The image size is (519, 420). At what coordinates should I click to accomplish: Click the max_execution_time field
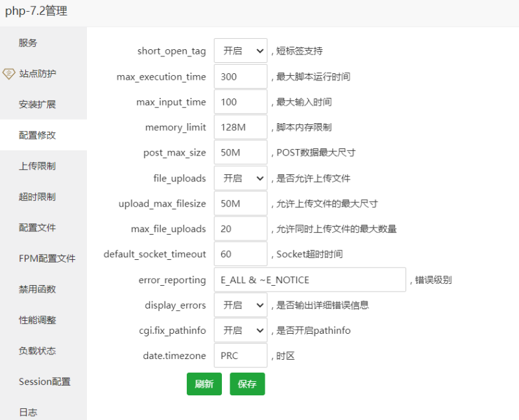(x=241, y=76)
